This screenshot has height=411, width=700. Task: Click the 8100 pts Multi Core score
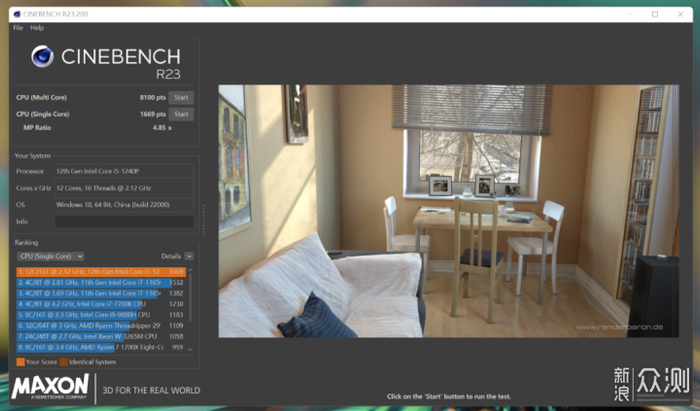(153, 97)
